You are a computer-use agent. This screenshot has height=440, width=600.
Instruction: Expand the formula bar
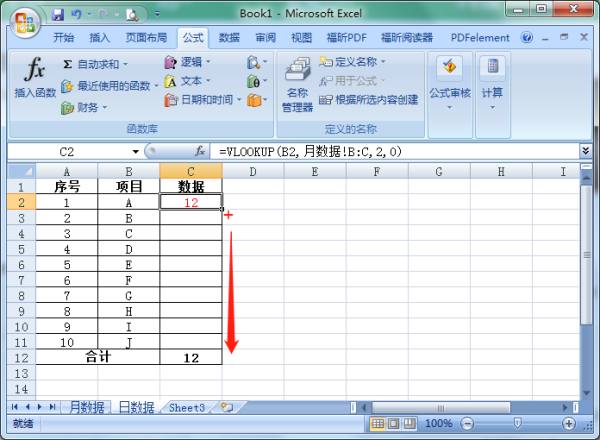[x=585, y=151]
